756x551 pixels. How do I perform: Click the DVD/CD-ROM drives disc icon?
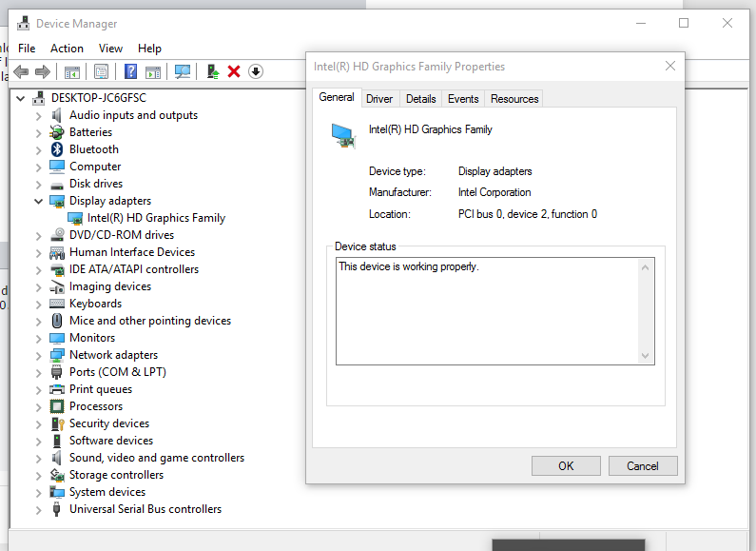(57, 235)
